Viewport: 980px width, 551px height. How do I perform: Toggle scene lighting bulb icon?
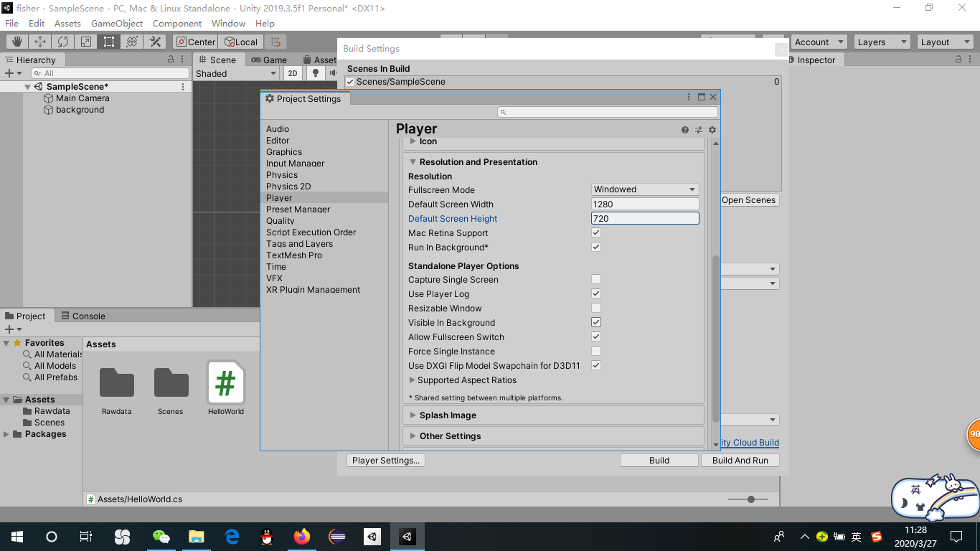(x=316, y=73)
